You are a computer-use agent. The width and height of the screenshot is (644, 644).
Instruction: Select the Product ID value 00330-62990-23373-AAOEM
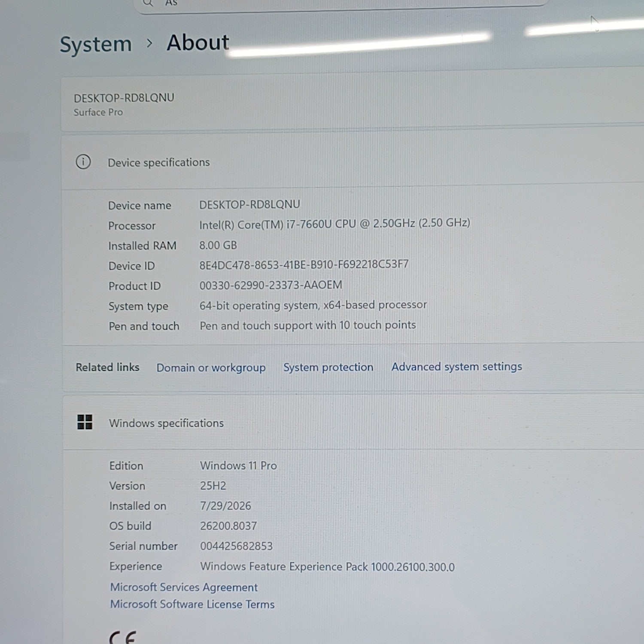point(270,285)
